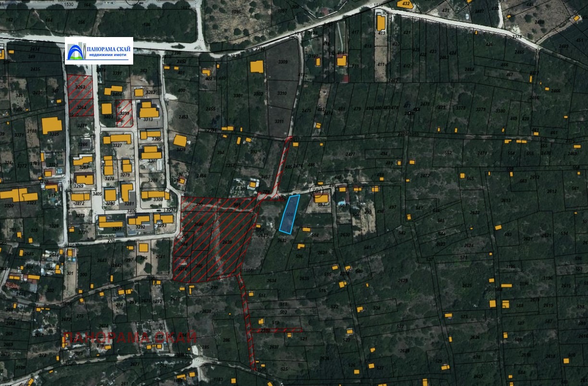Image resolution: width=588 pixels, height=386 pixels.
Task: Click the red hatched parcel 3399
Action: tap(125, 113)
